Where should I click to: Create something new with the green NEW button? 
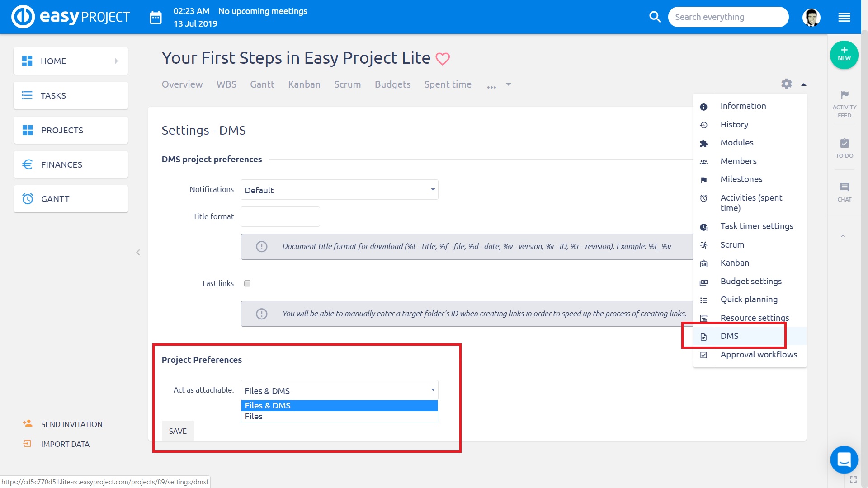point(844,55)
